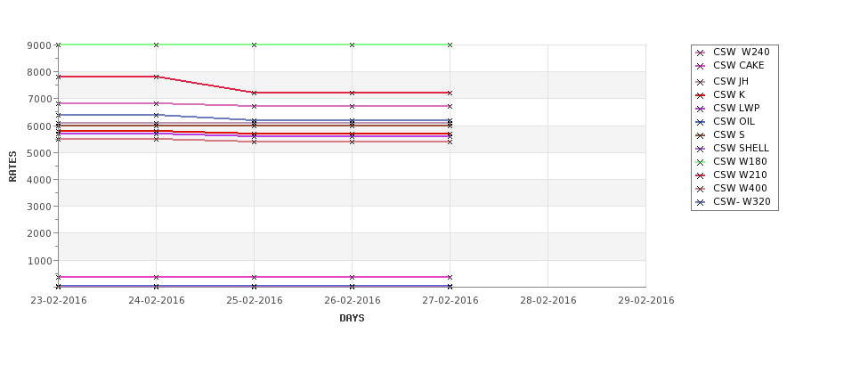Click the CSW W240 legend marker icon
Screen dimensions: 868x382
(701, 53)
